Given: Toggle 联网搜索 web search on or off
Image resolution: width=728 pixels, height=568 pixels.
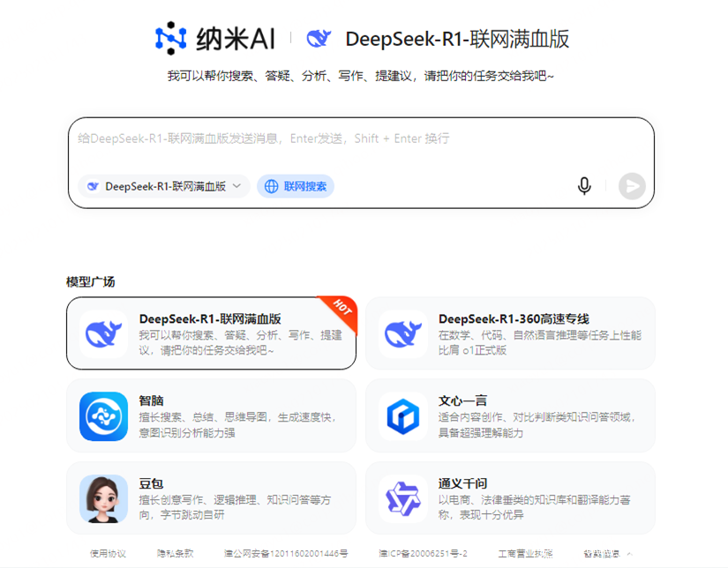Looking at the screenshot, I should point(296,187).
